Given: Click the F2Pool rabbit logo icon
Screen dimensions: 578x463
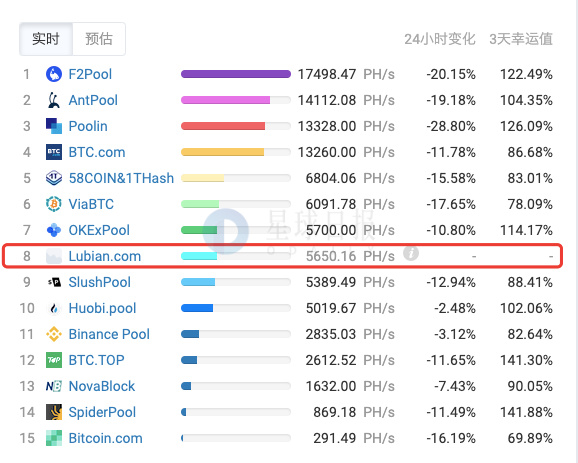Looking at the screenshot, I should [54, 74].
